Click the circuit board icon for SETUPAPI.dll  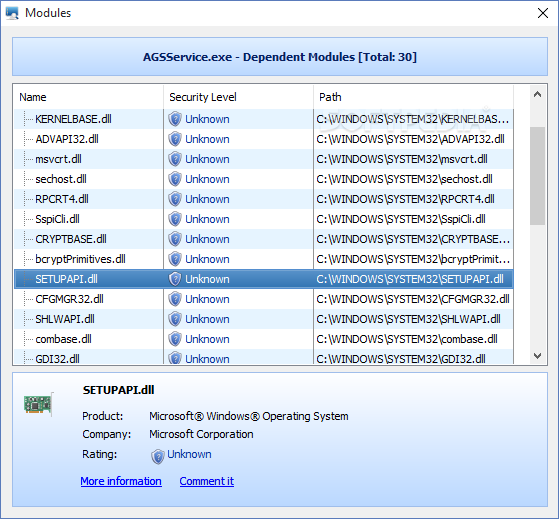(x=39, y=404)
